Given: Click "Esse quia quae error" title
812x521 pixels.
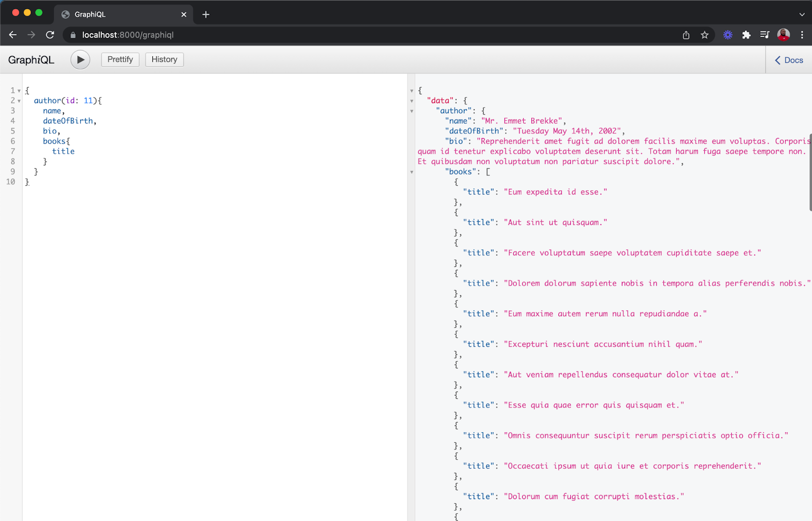Looking at the screenshot, I should [x=594, y=405].
